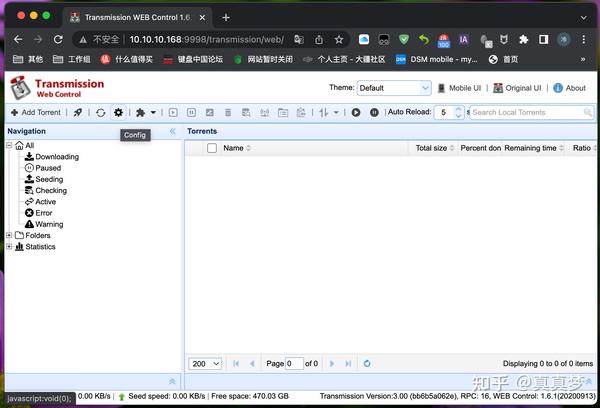Click the search magnifier icon
The image size is (600, 408).
pyautogui.click(x=587, y=112)
